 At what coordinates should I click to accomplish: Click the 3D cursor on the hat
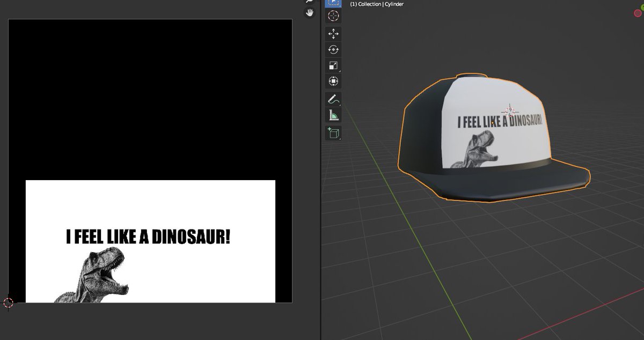[509, 112]
